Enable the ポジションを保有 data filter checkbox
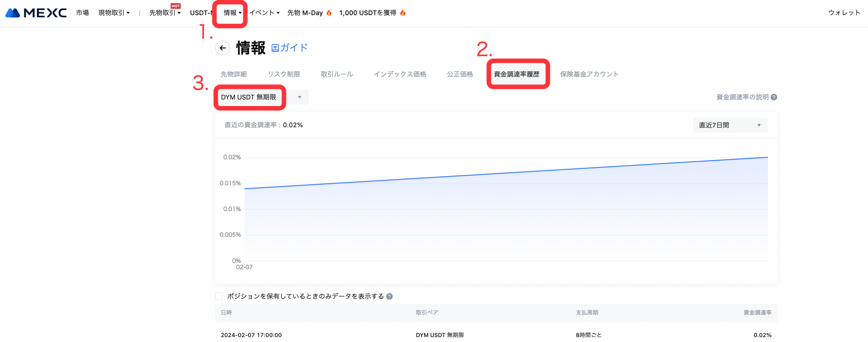Screen dimensions: 868x342 [x=219, y=296]
